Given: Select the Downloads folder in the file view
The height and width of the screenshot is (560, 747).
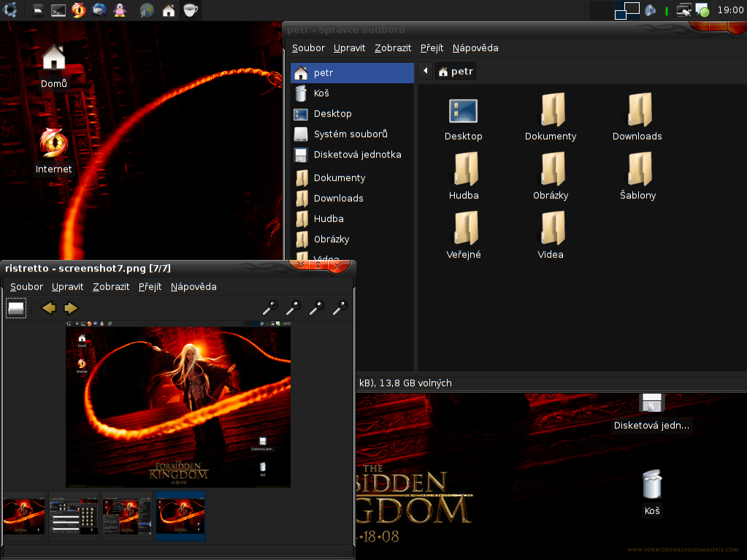Looking at the screenshot, I should [637, 118].
